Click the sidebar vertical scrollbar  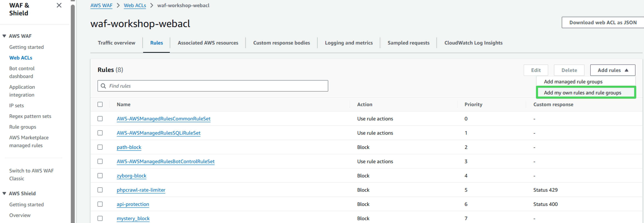coord(73,113)
